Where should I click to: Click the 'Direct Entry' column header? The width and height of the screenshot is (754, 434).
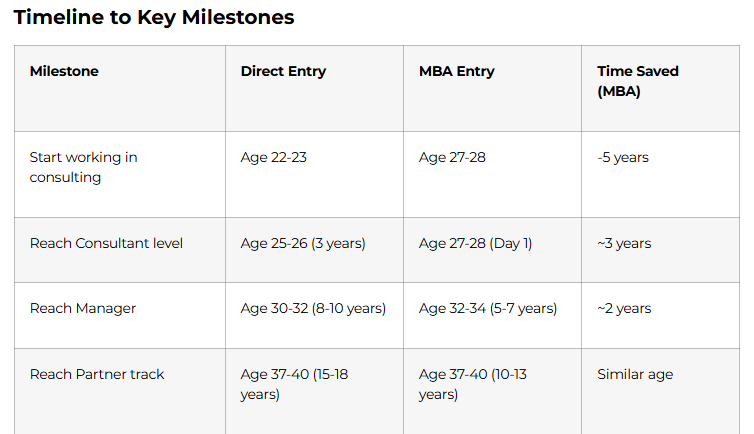coord(283,71)
